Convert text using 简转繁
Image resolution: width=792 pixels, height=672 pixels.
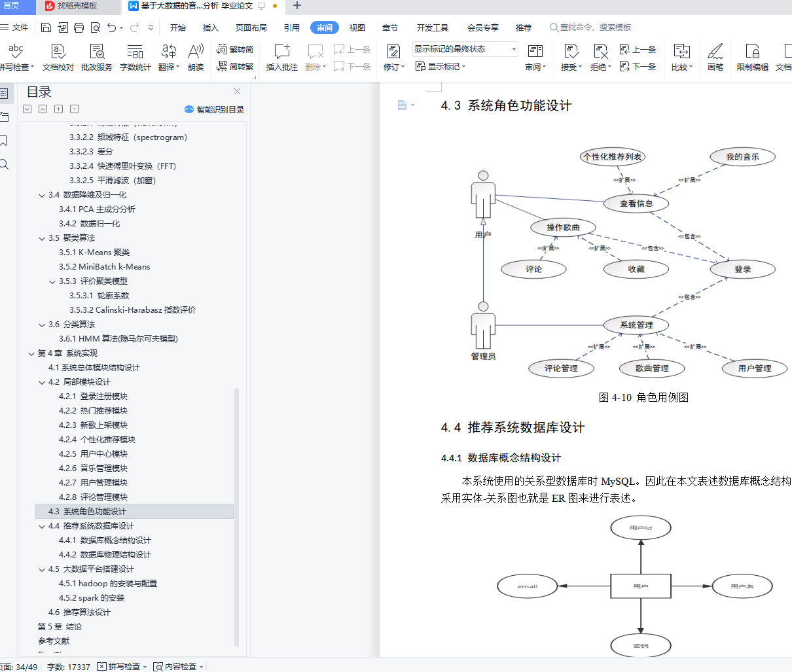tap(235, 66)
